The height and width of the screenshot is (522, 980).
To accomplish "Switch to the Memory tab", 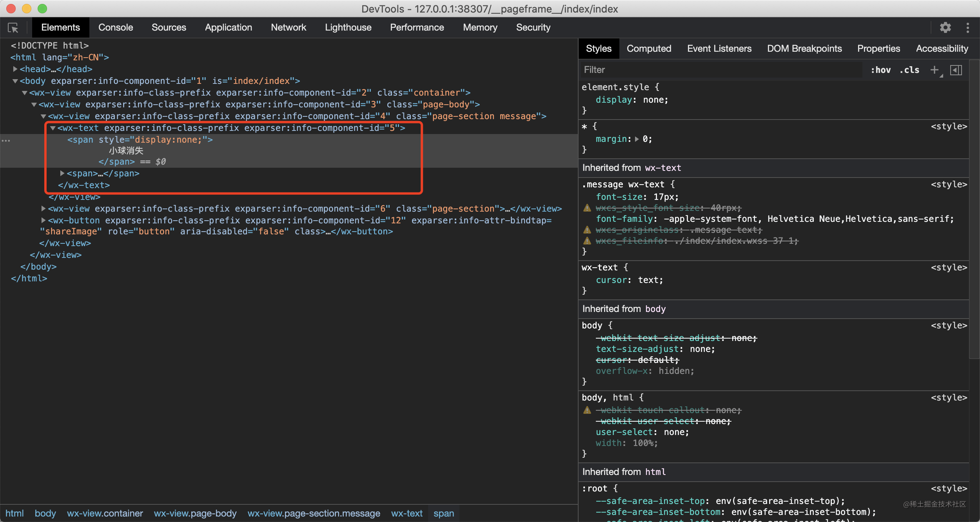I will pos(480,27).
